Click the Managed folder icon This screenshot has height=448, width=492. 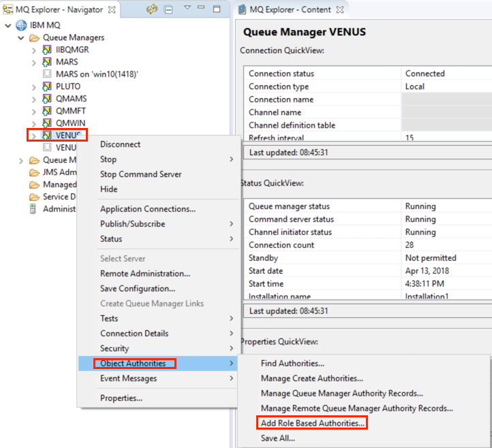tap(34, 185)
